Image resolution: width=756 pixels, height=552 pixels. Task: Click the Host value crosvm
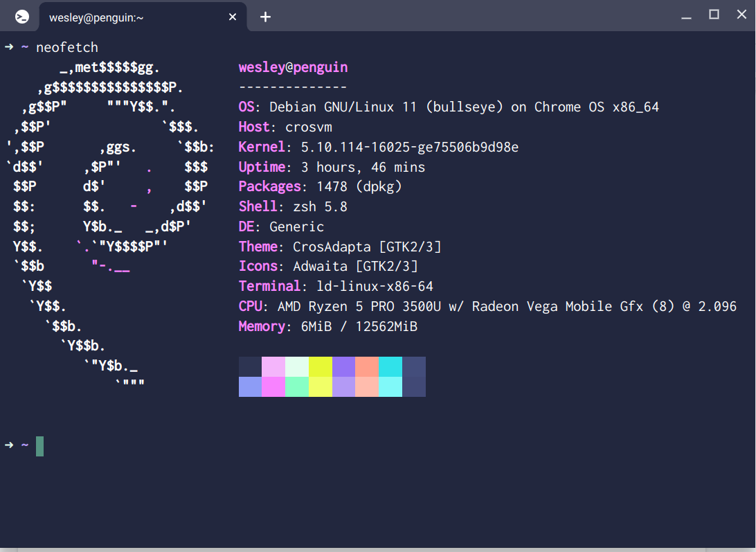point(309,127)
